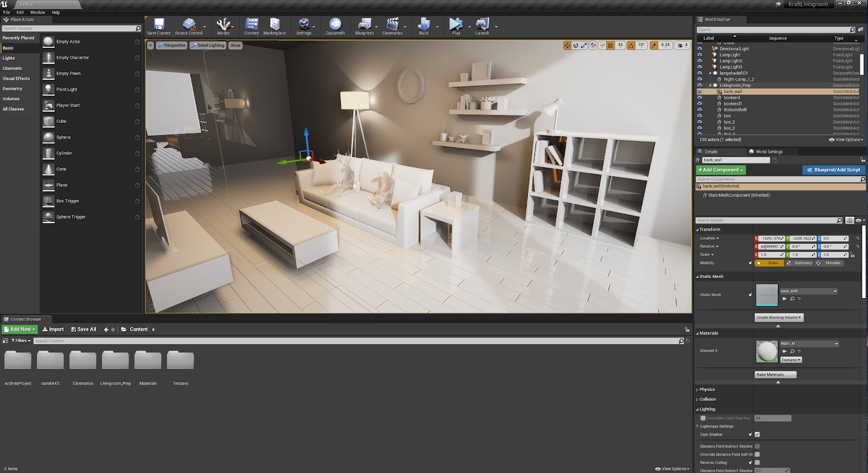Viewport: 868px width, 473px height.
Task: Select the scale gizmo tool in viewport
Action: click(584, 46)
